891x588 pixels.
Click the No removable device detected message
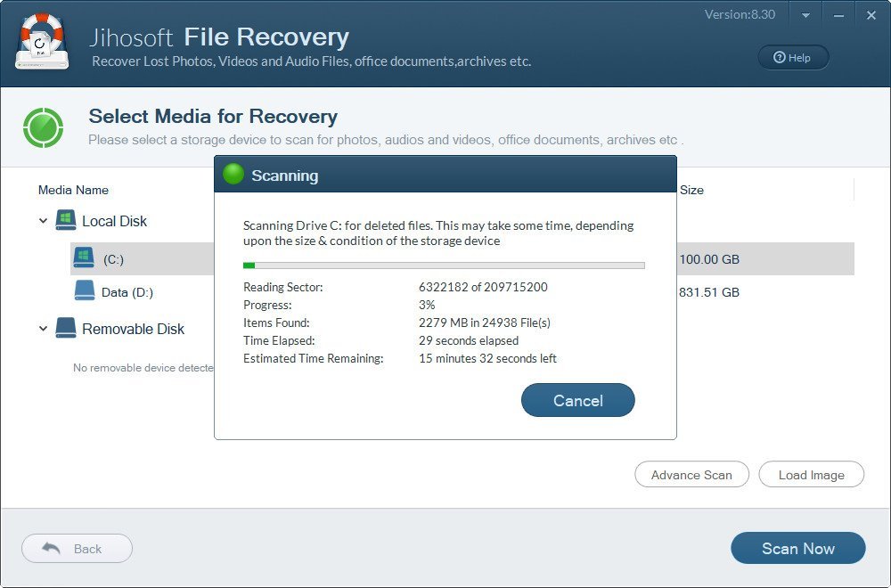coord(143,368)
